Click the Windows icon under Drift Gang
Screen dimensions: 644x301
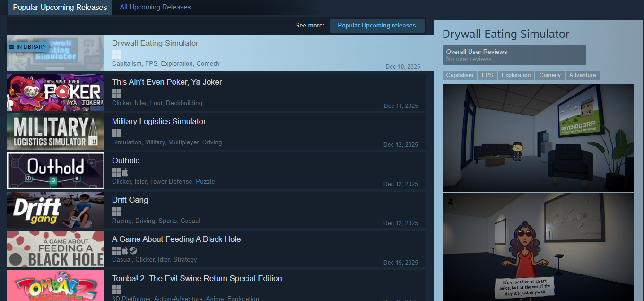116,212
